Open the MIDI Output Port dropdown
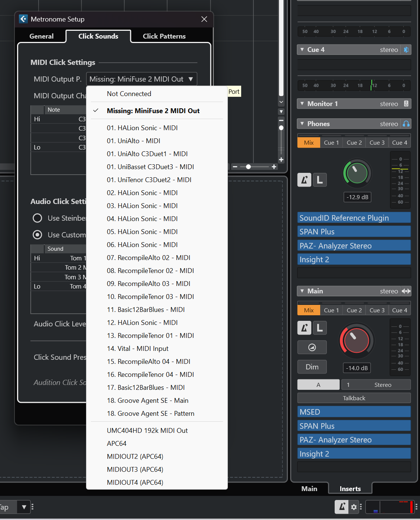Image resolution: width=420 pixels, height=520 pixels. click(141, 79)
